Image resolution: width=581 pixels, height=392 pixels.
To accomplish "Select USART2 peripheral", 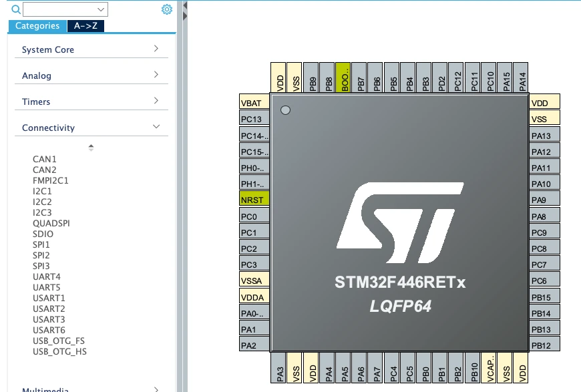I will 49,309.
